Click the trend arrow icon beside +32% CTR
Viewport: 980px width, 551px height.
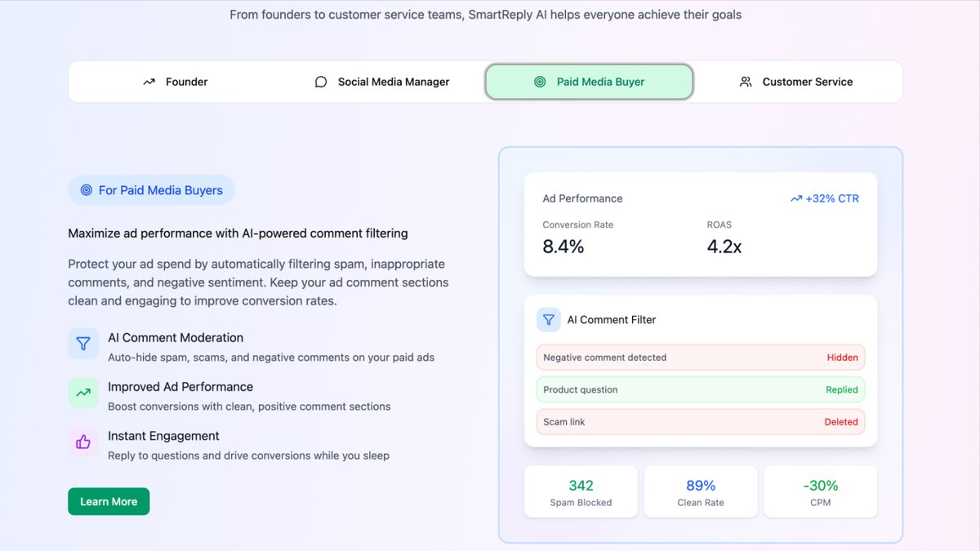pos(796,198)
